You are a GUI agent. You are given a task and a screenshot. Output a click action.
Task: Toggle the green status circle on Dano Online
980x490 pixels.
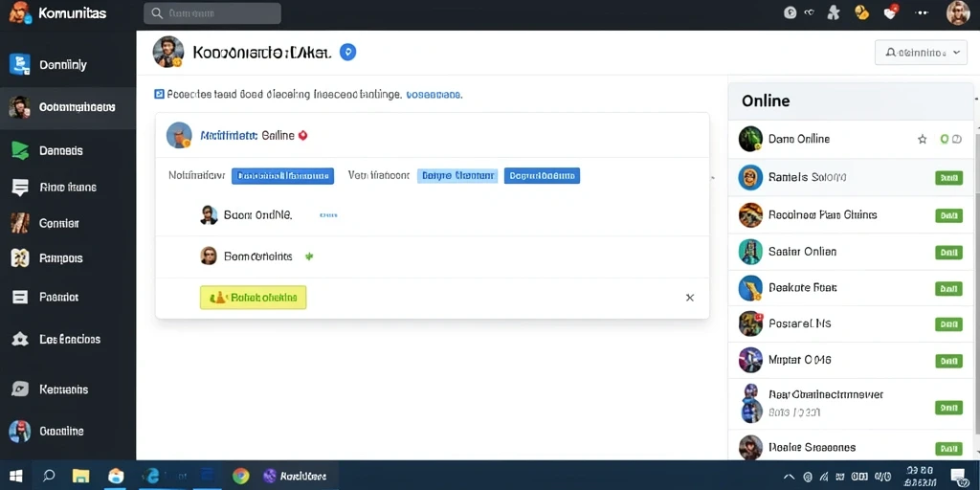pyautogui.click(x=945, y=139)
